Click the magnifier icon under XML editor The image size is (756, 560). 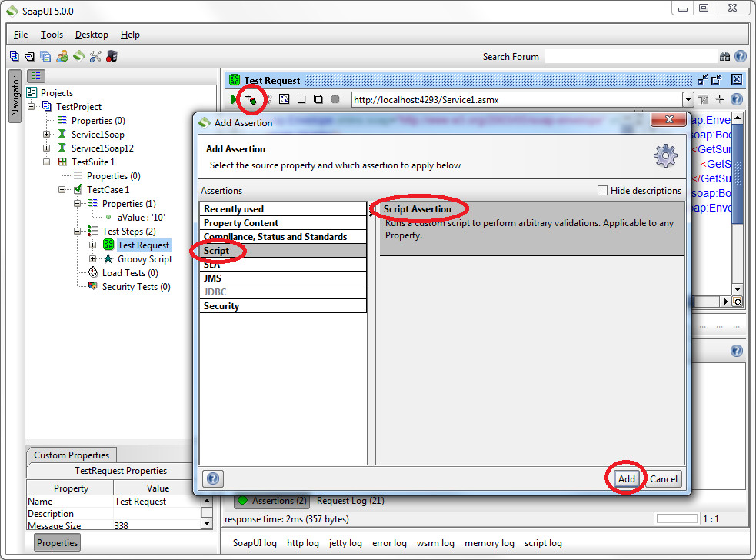738,302
